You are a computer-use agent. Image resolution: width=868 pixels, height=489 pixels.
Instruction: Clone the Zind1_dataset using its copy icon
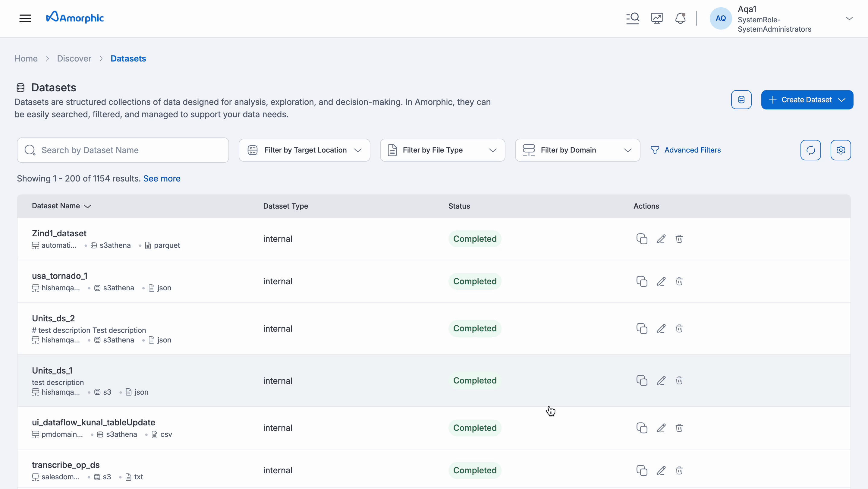[x=642, y=238]
